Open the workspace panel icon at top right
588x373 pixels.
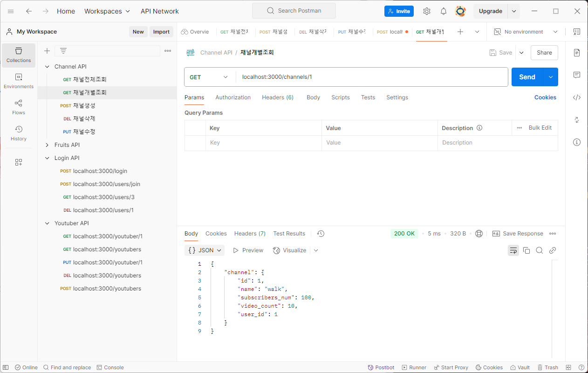tap(577, 32)
